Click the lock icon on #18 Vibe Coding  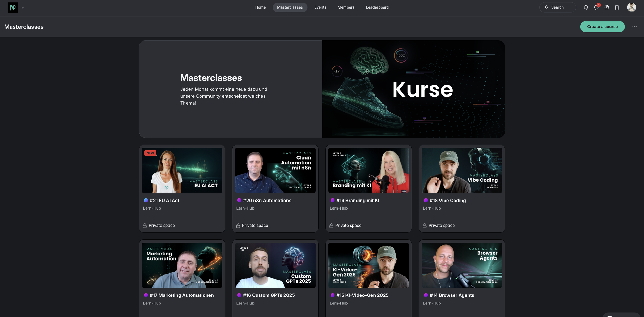tap(425, 226)
